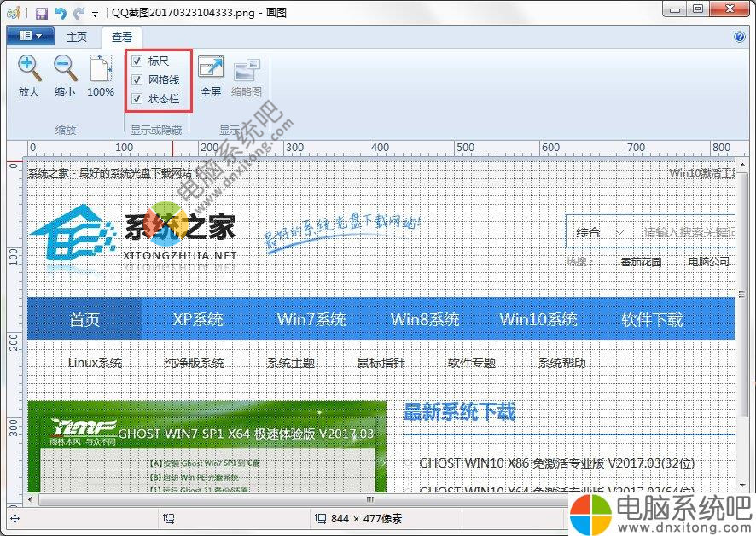The height and width of the screenshot is (536, 756).
Task: Click the Zoom Out (缩小) magnifier icon
Action: tap(66, 68)
